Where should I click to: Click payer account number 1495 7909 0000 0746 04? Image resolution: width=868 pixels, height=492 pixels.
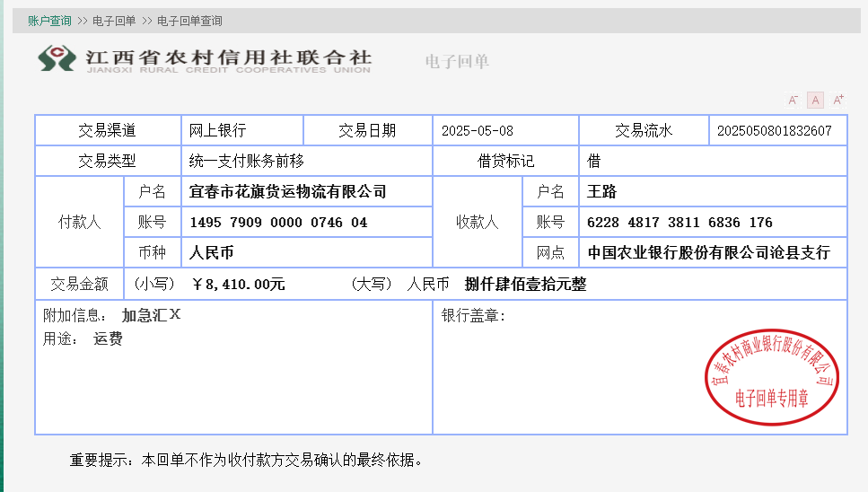[x=278, y=223]
